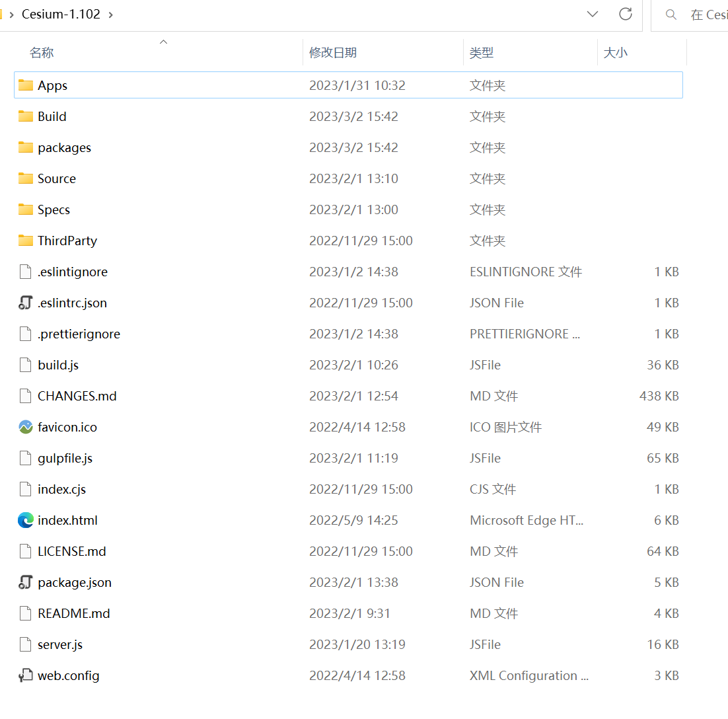Select the .eslintignore file name

[73, 272]
